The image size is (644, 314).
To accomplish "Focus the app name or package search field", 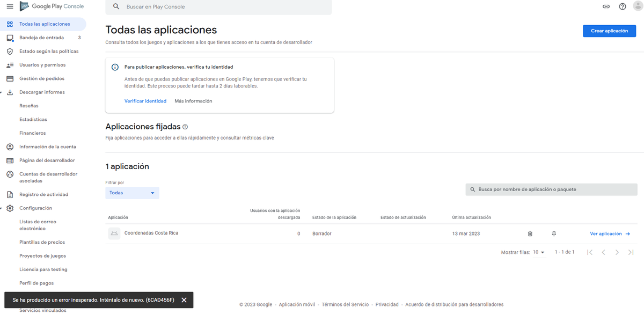I will click(551, 189).
